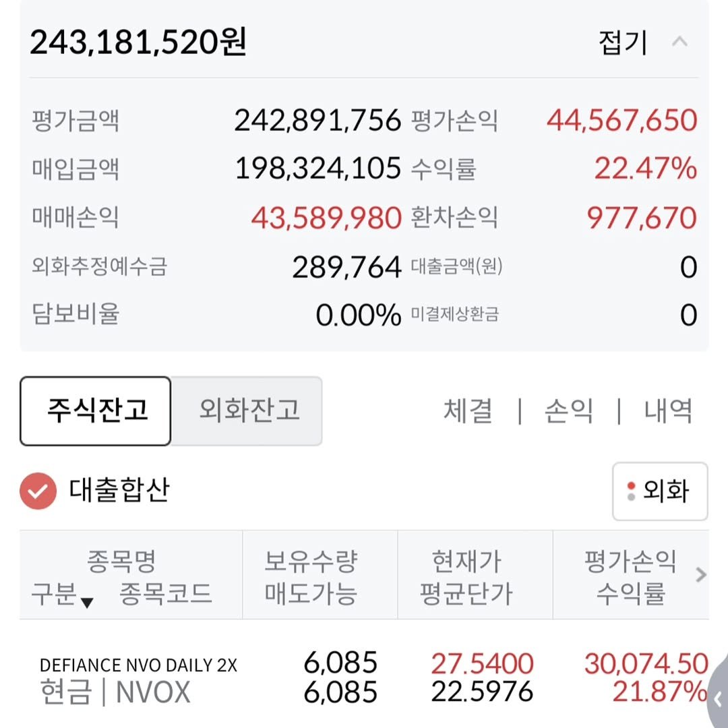Click the 종목명 column header

click(121, 561)
